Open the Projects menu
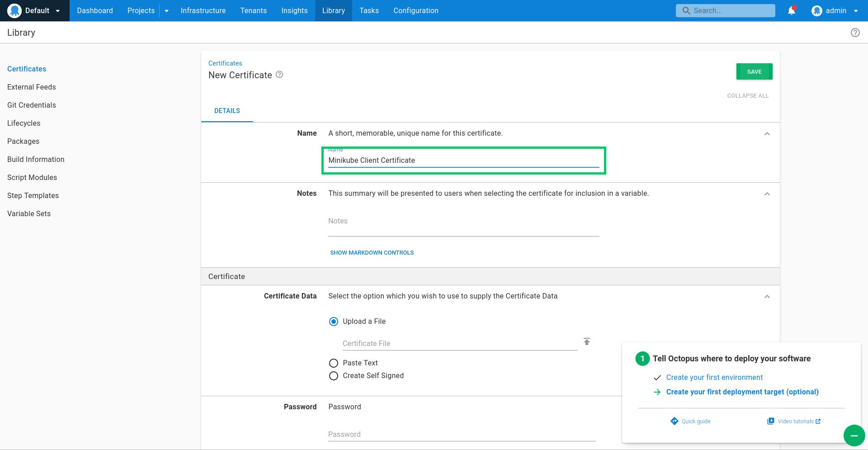This screenshot has height=450, width=868. pos(141,10)
